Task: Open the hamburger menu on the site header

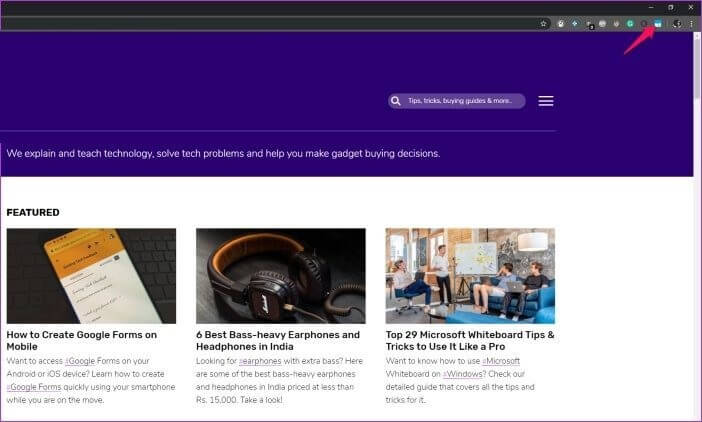Action: coord(546,101)
